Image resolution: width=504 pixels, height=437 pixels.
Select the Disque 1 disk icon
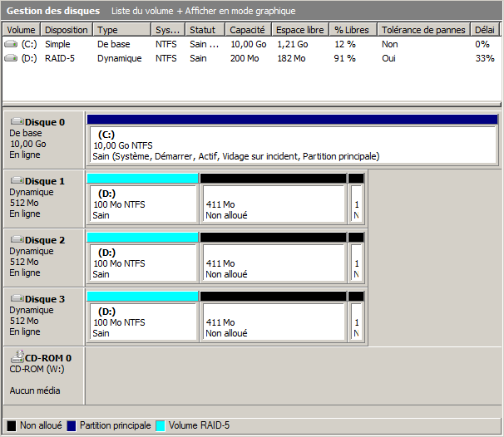pyautogui.click(x=17, y=181)
